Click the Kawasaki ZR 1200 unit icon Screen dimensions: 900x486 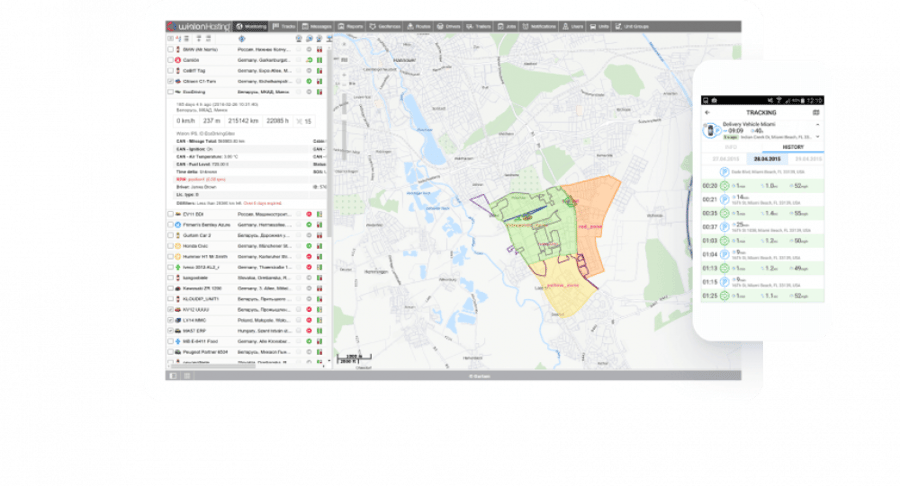point(178,288)
